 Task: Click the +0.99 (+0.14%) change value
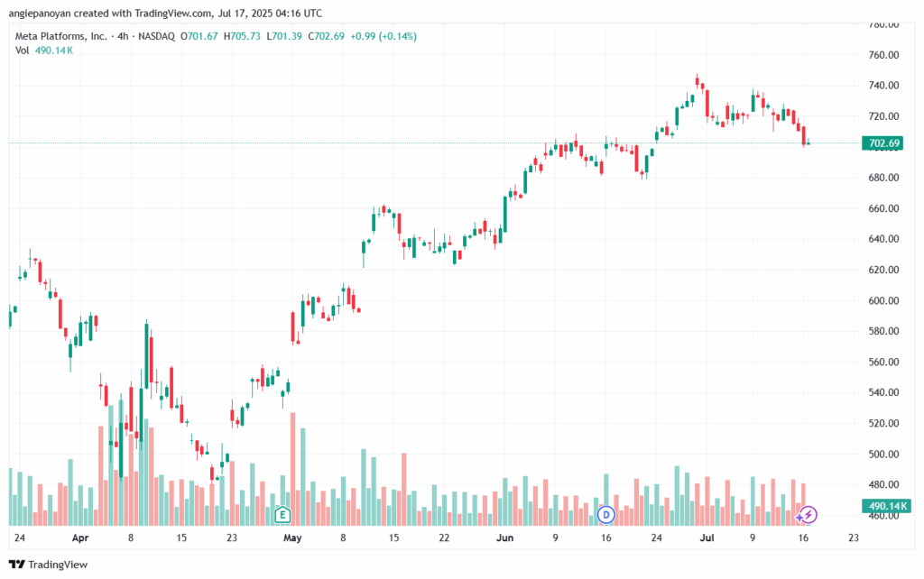click(x=383, y=36)
